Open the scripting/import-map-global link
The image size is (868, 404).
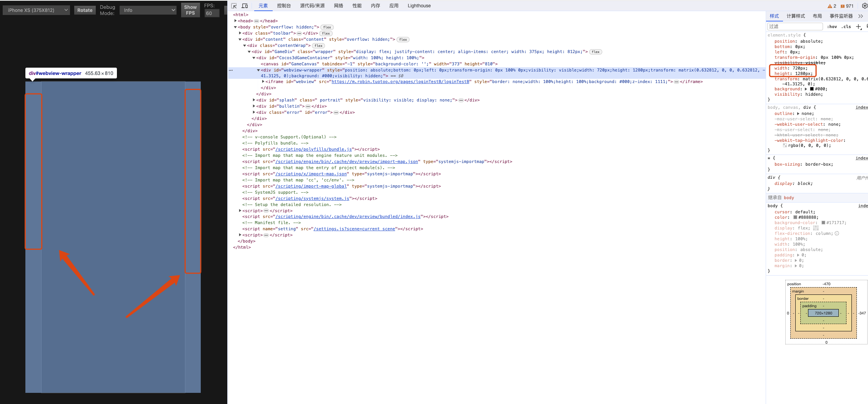click(x=311, y=186)
